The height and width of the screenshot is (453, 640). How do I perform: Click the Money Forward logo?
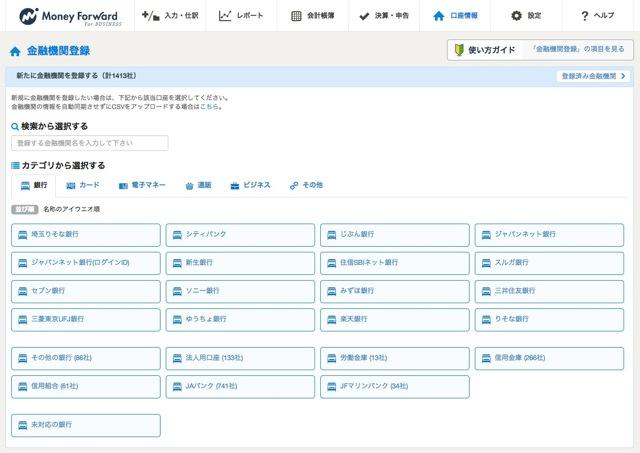70,16
